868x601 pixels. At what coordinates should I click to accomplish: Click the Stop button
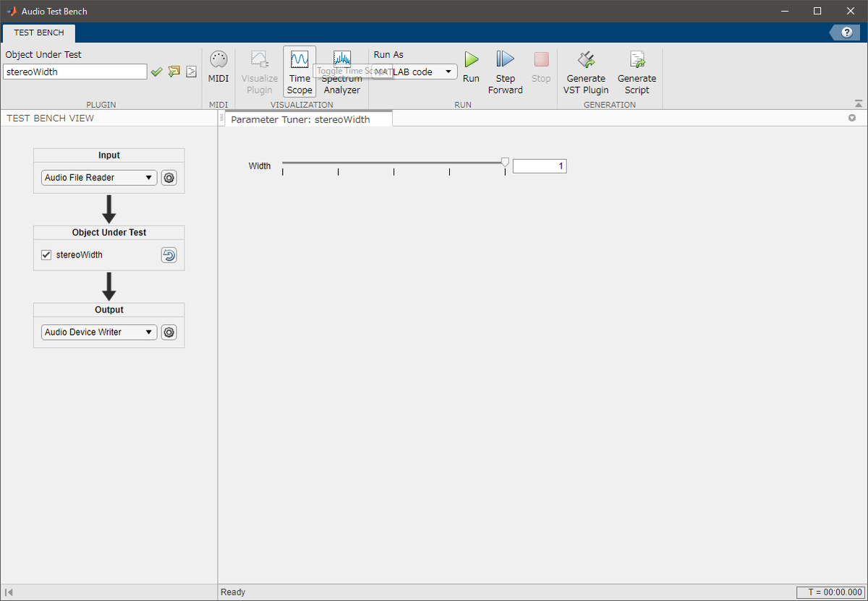(x=541, y=67)
